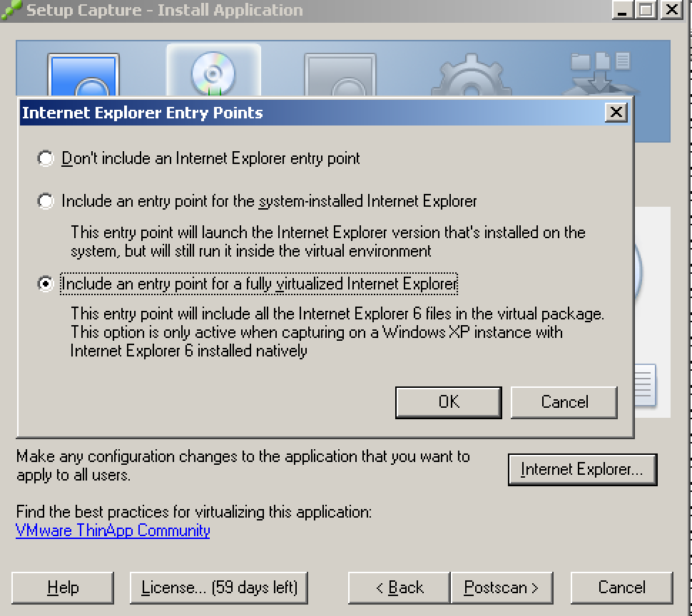
Task: Open License (59 days left) dialog
Action: pos(219,587)
